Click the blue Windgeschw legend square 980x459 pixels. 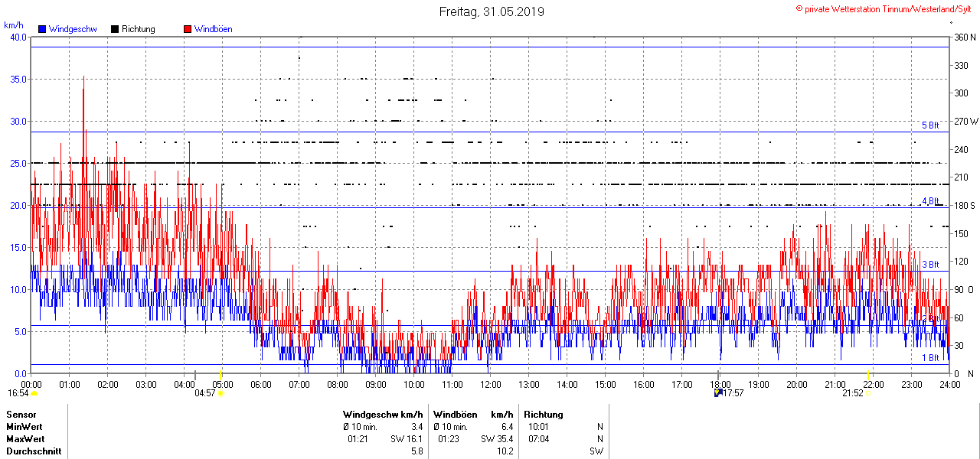[43, 29]
